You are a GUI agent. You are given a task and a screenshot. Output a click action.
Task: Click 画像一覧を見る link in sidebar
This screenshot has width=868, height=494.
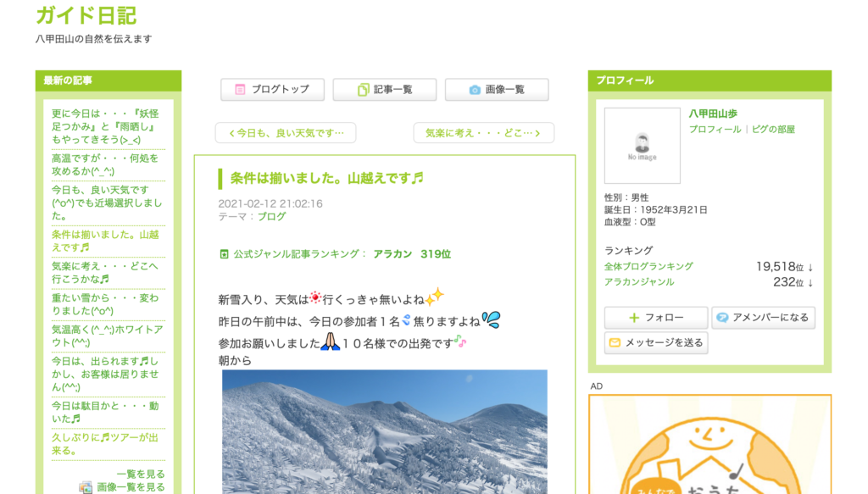[131, 487]
